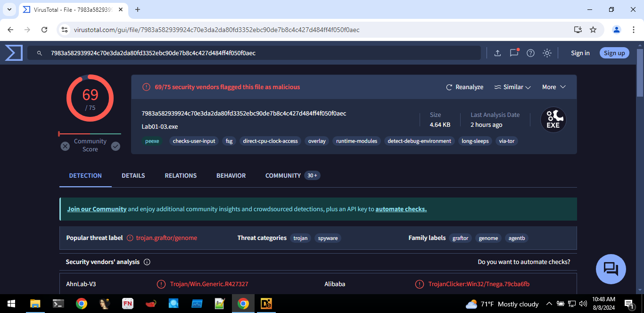Click the fsg tag

229,141
